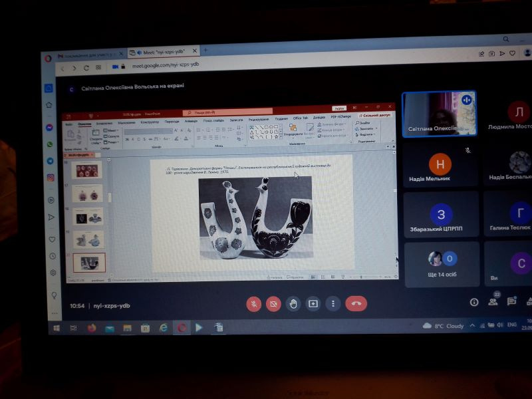Open Messenger from the Opera sidebar

[49, 128]
